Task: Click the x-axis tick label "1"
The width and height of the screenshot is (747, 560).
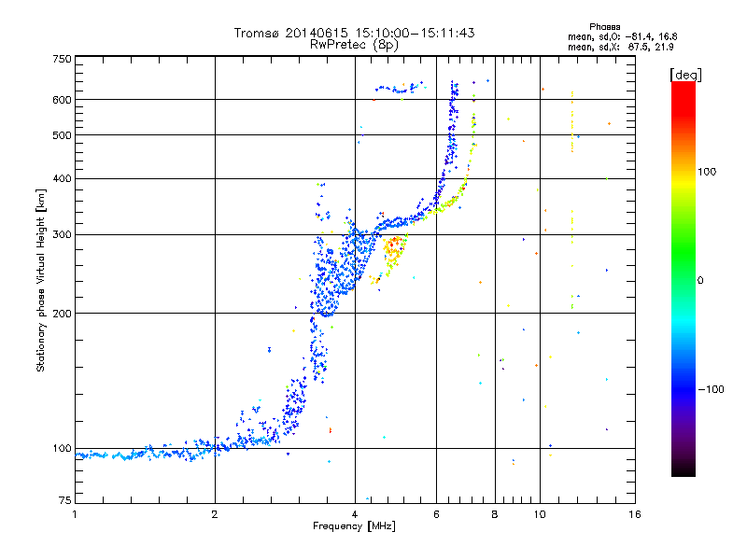Action: coord(75,514)
